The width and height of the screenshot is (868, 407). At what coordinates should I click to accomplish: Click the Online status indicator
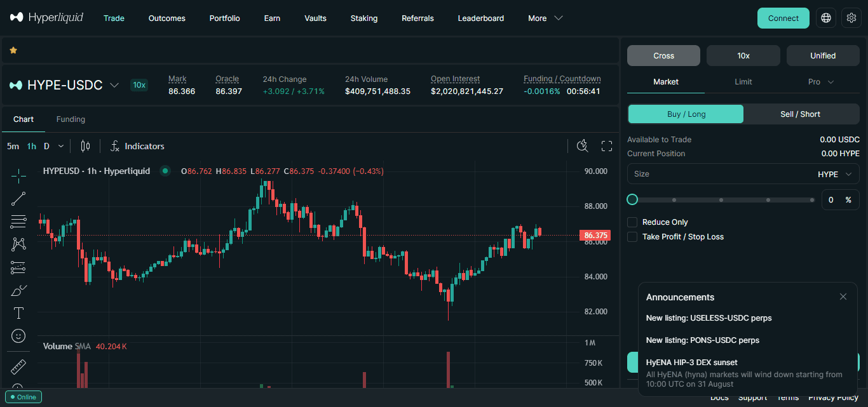click(x=24, y=397)
